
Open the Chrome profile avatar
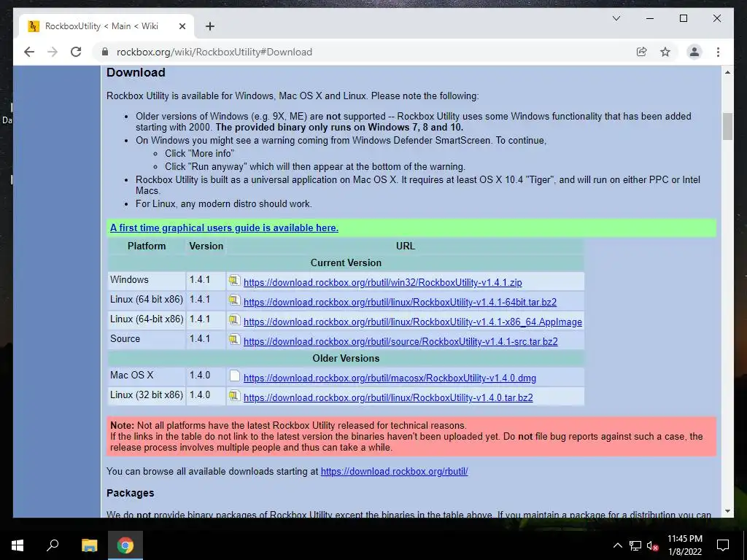point(694,52)
